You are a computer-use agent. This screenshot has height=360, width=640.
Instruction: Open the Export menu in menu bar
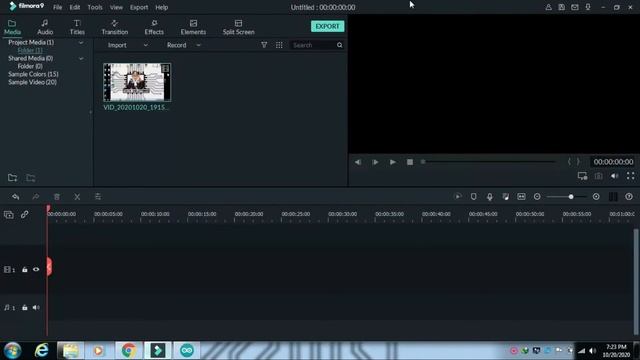pyautogui.click(x=139, y=7)
